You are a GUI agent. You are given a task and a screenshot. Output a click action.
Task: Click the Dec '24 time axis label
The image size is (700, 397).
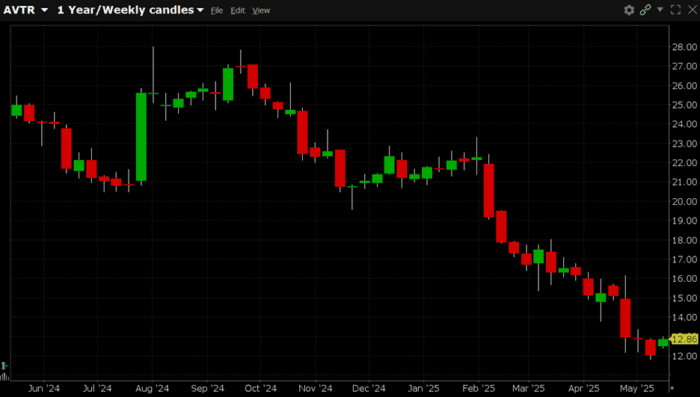[368, 388]
